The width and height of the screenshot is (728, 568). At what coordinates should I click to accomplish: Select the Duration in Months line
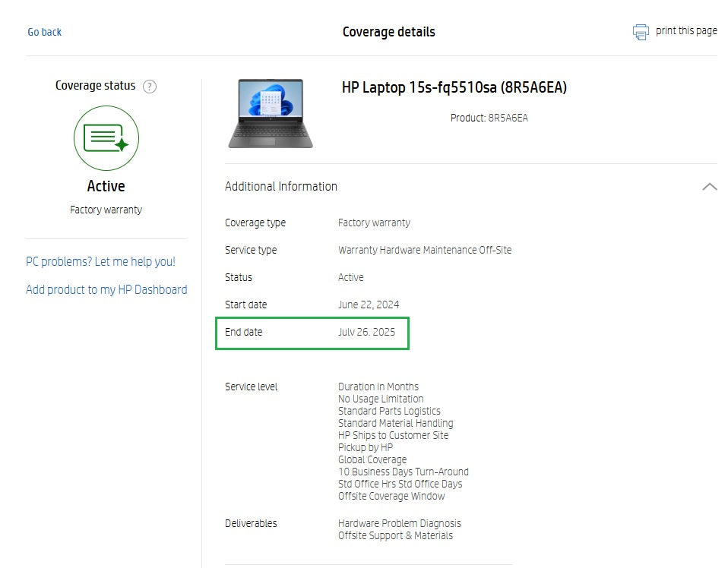378,387
